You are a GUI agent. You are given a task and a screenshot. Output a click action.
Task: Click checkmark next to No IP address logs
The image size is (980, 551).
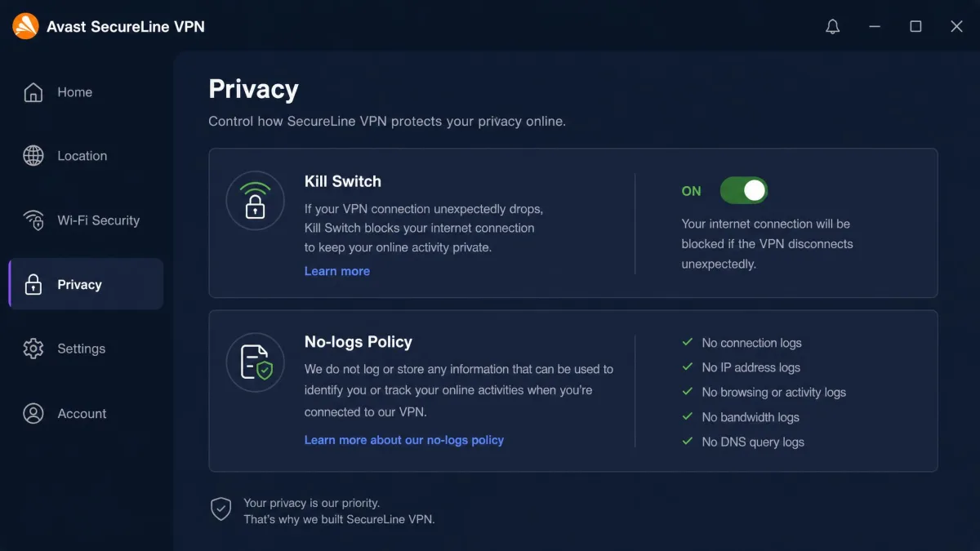688,367
